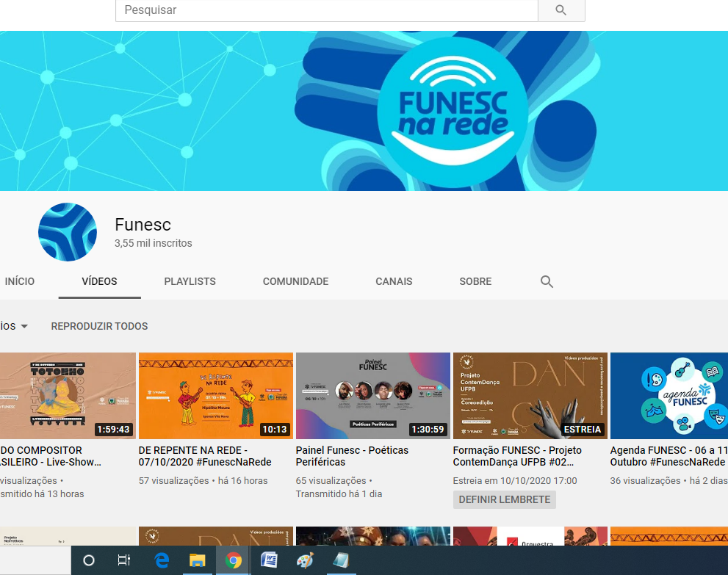Open File Explorer from the taskbar

coord(198,560)
